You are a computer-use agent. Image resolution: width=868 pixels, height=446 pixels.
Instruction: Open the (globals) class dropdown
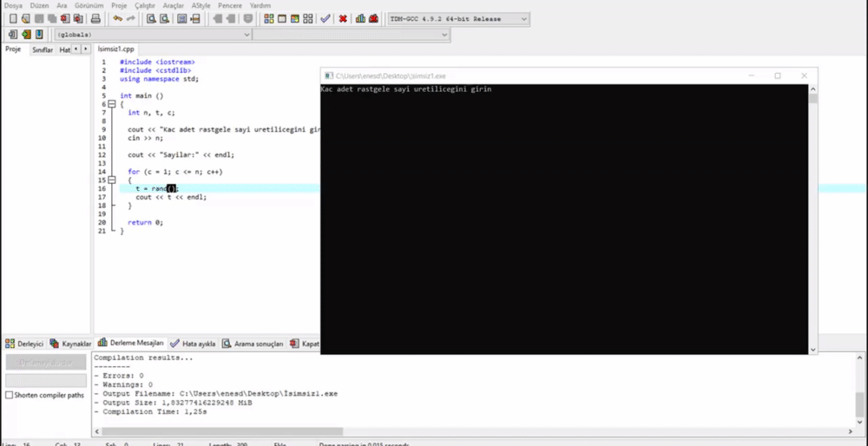point(154,35)
